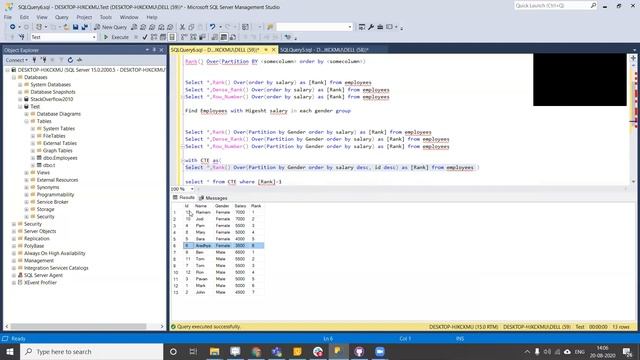Expand the Server Objects node
The height and width of the screenshot is (360, 640).
pos(14,231)
